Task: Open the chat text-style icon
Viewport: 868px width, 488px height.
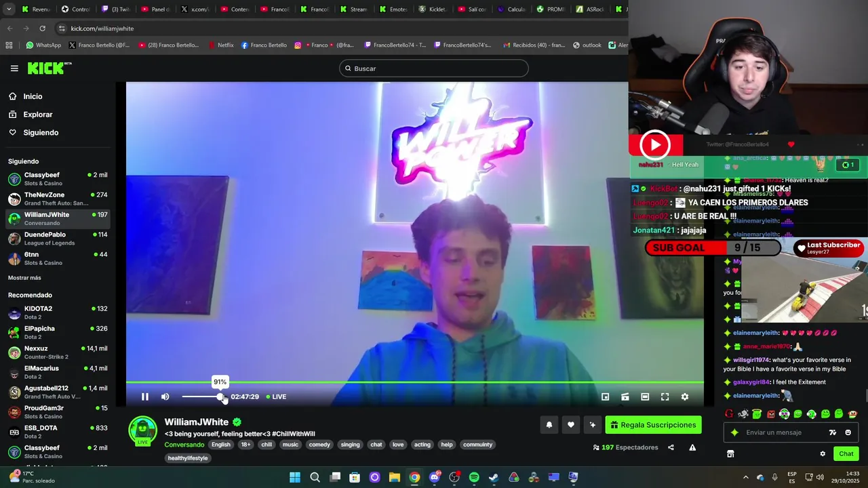Action: pyautogui.click(x=833, y=432)
